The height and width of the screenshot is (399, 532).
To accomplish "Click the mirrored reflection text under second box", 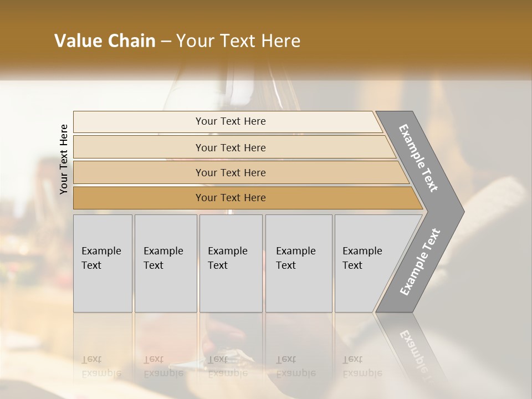I will click(163, 366).
